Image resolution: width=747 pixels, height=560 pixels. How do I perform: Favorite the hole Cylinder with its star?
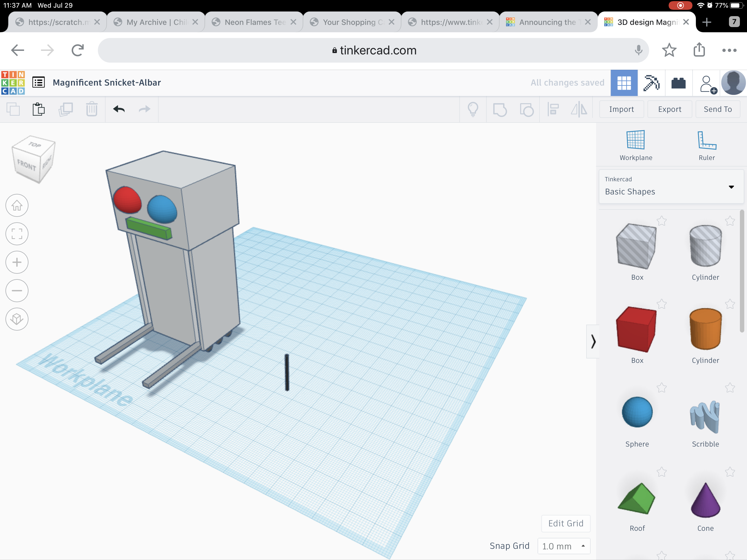(x=730, y=221)
